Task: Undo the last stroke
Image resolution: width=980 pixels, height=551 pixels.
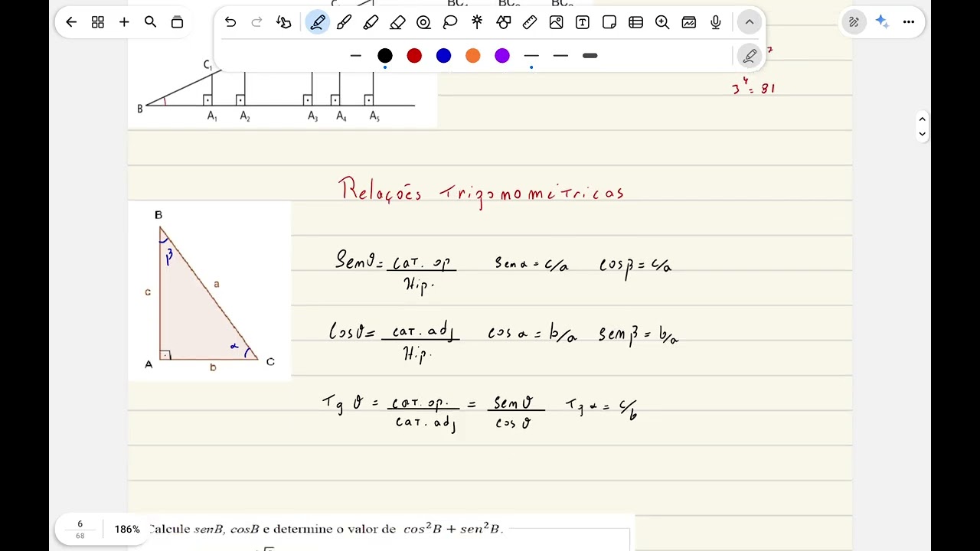Action: pos(230,22)
